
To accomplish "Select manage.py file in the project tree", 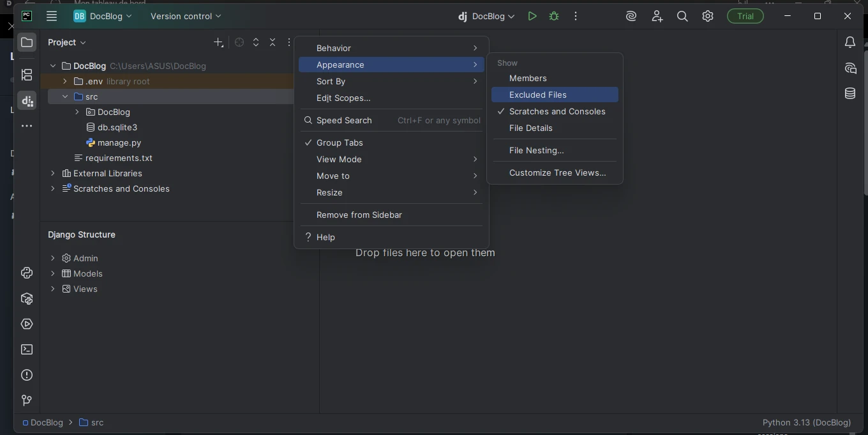I will [119, 142].
